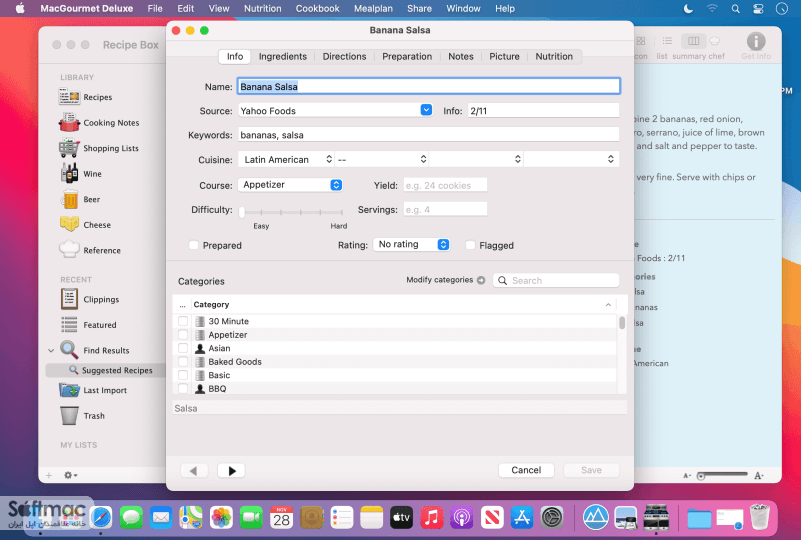Check the BBQ category box
The height and width of the screenshot is (540, 801).
[183, 389]
